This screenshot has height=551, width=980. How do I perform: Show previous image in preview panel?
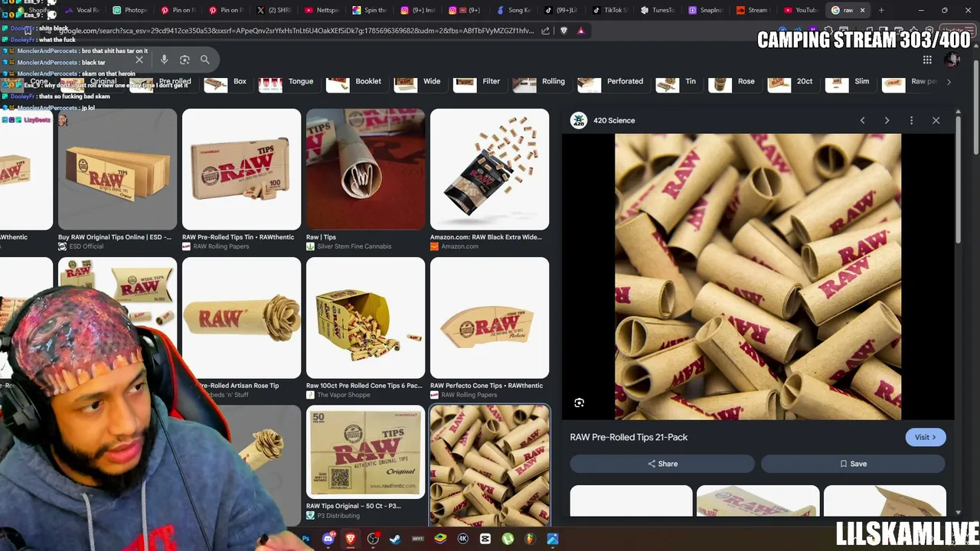pyautogui.click(x=862, y=120)
